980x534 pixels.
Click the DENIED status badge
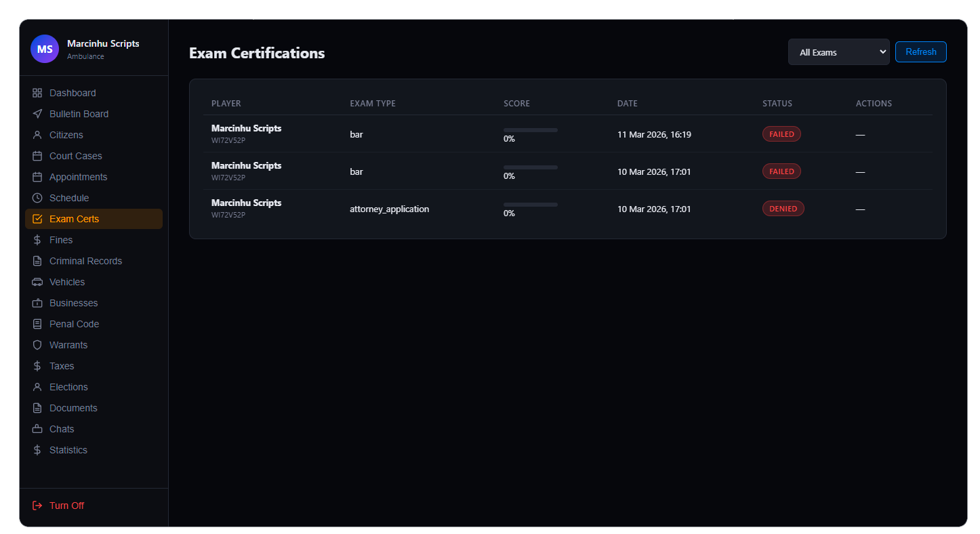[783, 209]
